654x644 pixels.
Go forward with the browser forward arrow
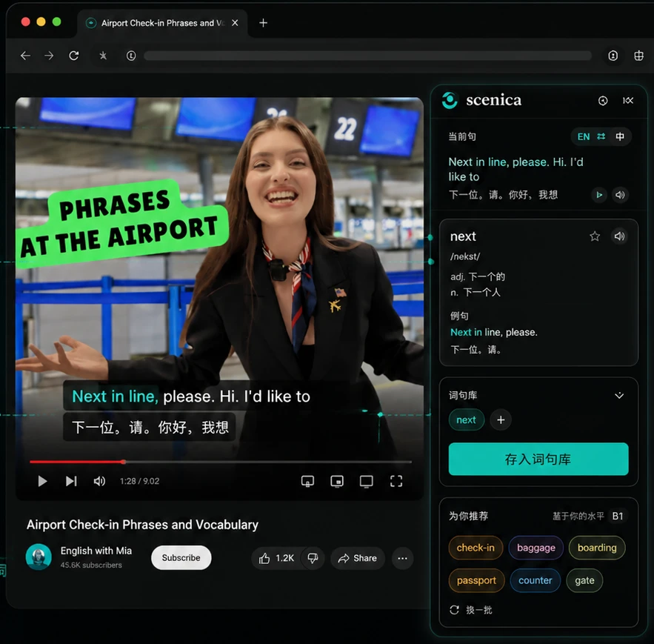point(49,56)
